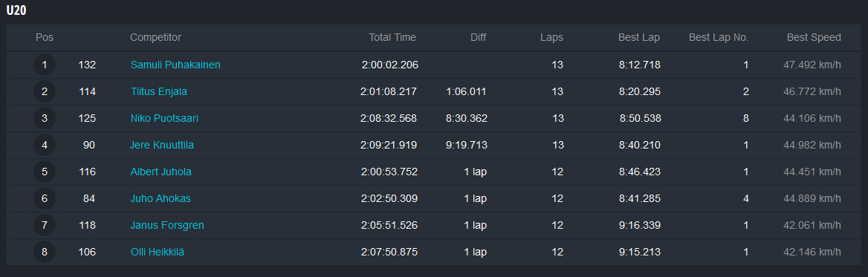Click position badge number 1
Viewport: 868px width, 277px height.
coord(45,65)
